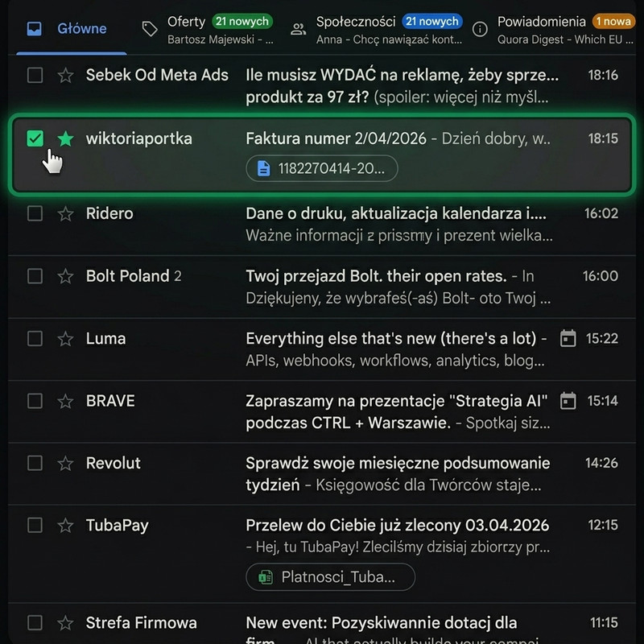
Task: Click the Główne inbox icon
Action: point(34,29)
